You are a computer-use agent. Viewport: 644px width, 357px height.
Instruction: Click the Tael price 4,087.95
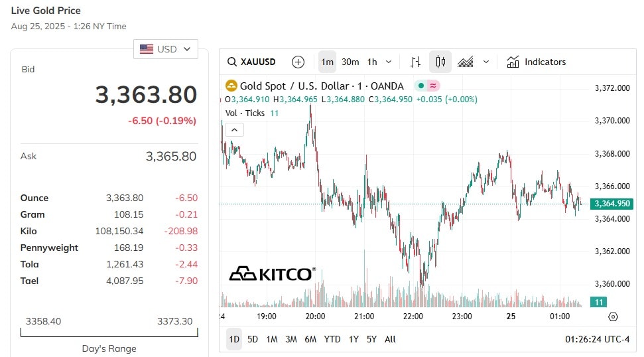click(x=125, y=281)
